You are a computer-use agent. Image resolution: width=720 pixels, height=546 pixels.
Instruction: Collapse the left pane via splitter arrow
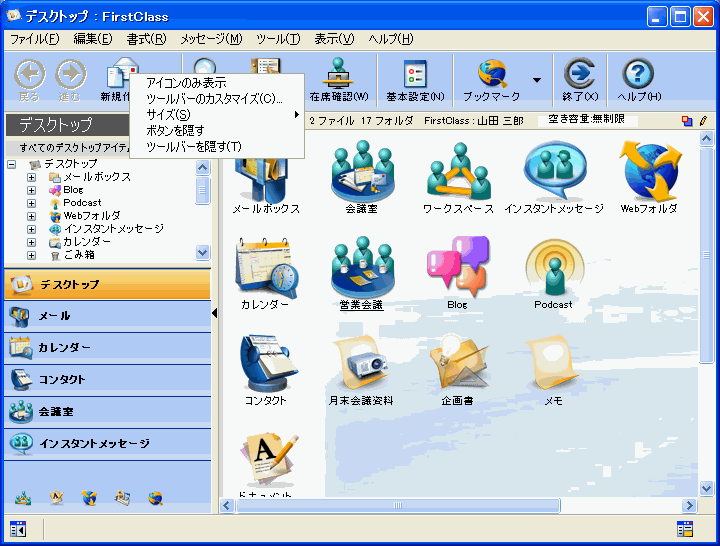pyautogui.click(x=215, y=314)
